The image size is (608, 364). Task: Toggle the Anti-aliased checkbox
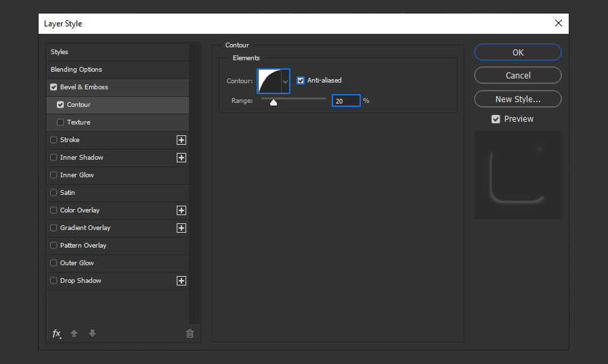click(301, 81)
